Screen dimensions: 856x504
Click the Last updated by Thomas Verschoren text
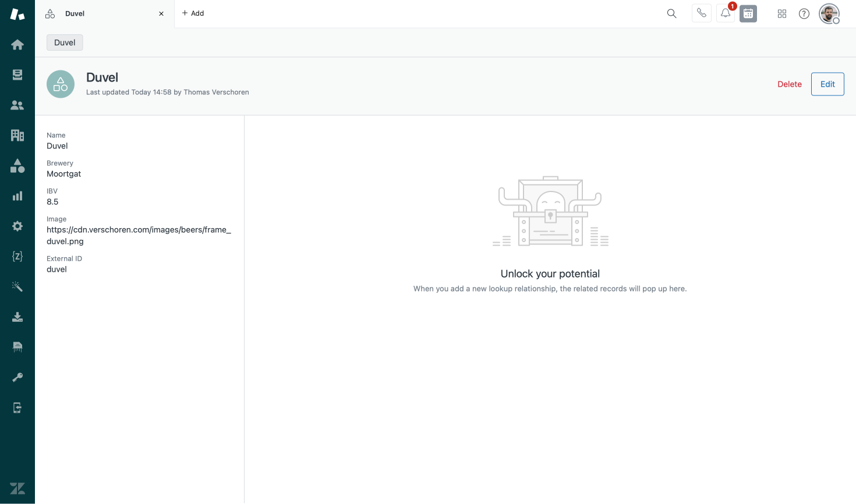168,92
